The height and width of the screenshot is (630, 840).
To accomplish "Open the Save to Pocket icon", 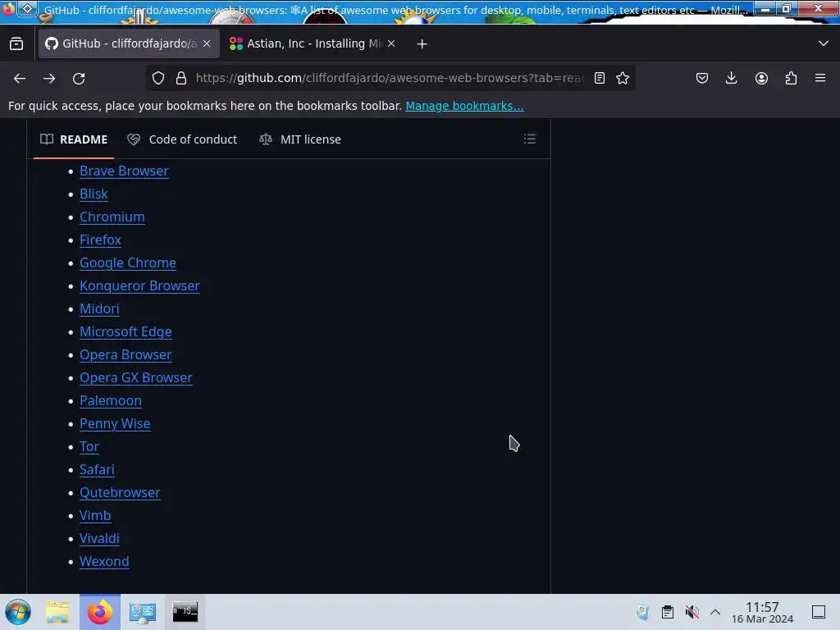I will coord(702,78).
